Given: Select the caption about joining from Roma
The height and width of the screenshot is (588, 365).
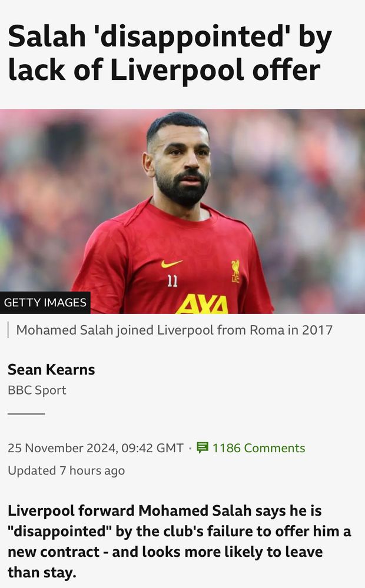Looking at the screenshot, I should (x=174, y=330).
